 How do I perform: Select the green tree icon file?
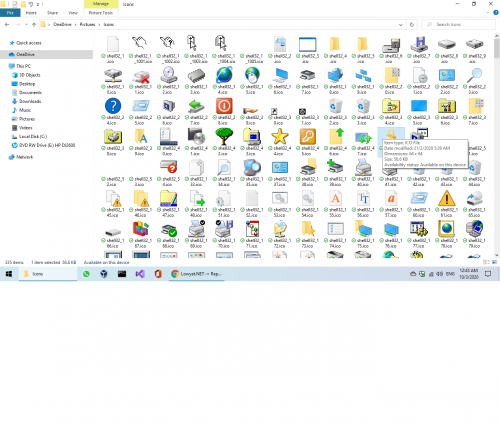(x=224, y=142)
